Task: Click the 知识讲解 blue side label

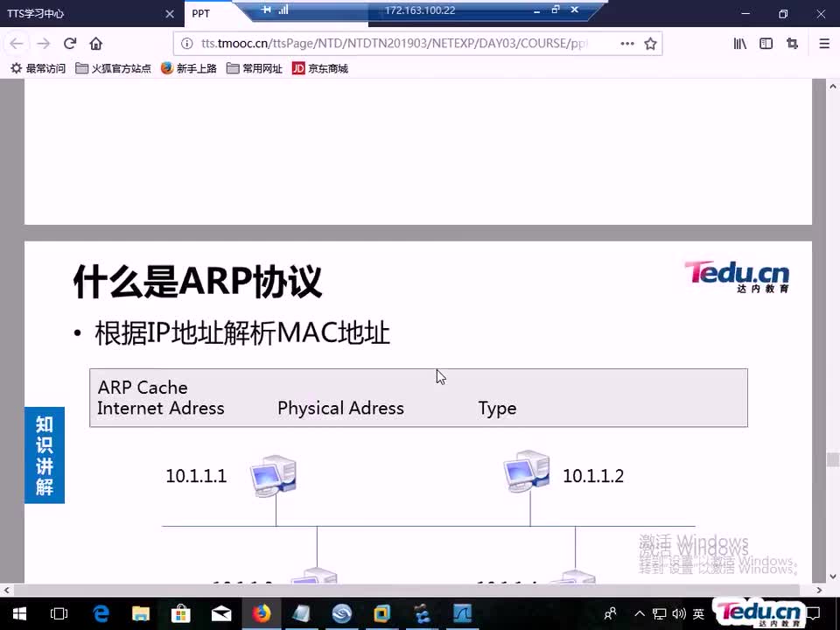Action: coord(45,455)
